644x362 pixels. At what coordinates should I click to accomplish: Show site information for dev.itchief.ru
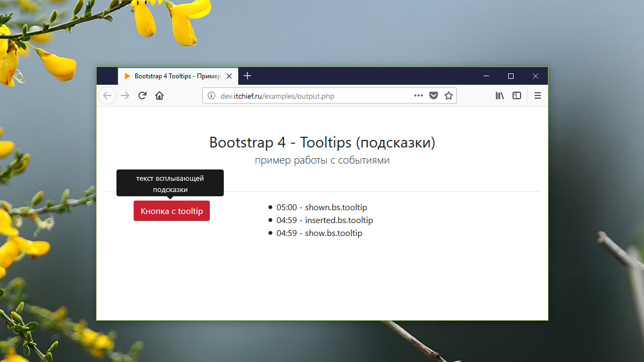click(x=211, y=96)
